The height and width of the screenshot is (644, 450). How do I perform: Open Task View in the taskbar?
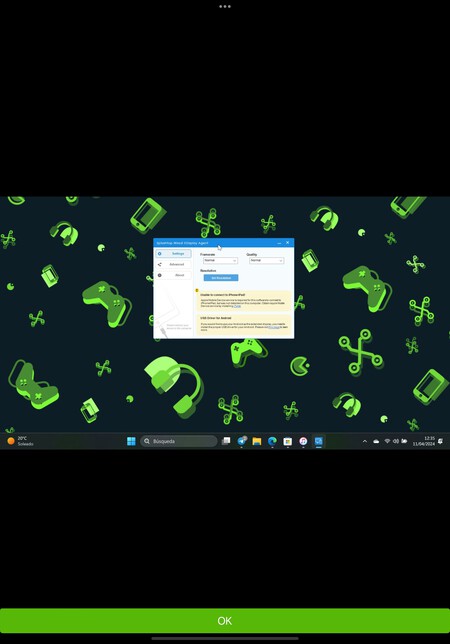pos(226,441)
